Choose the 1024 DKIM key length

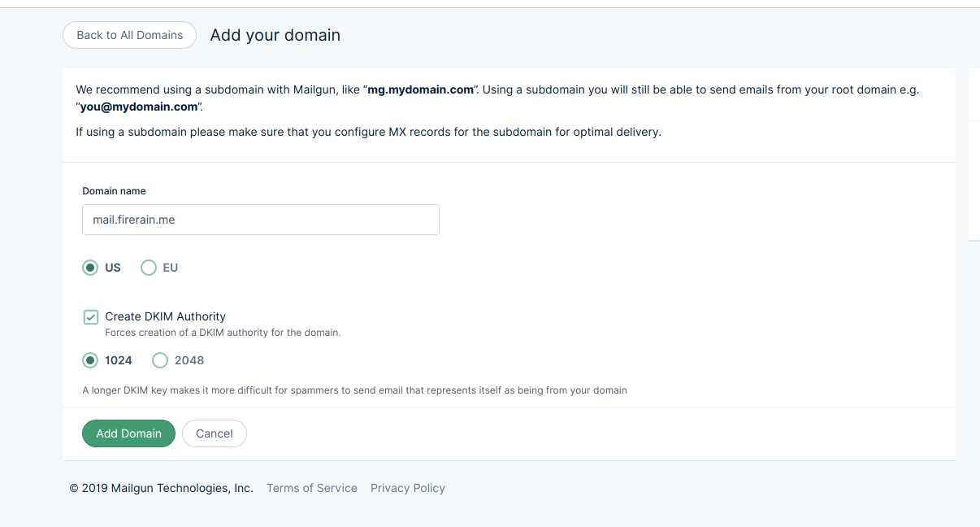point(90,360)
